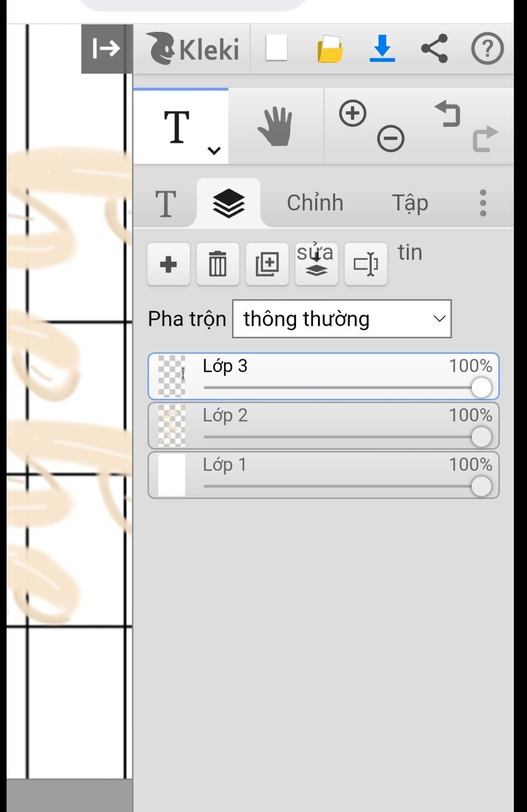Zoom in with plus magnifier
Screen dimensions: 527x812
click(x=353, y=113)
